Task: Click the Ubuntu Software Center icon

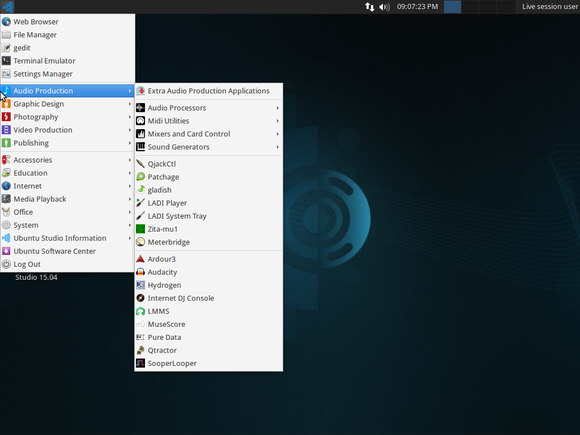Action: [x=6, y=251]
